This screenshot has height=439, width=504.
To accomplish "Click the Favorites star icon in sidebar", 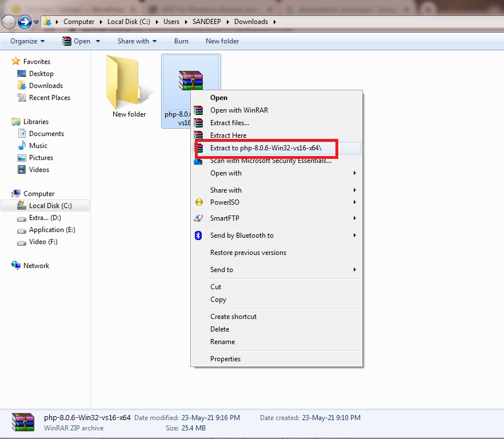I will click(16, 62).
